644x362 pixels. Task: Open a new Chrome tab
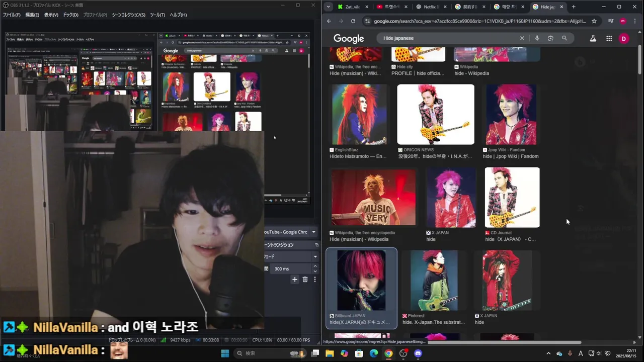(574, 7)
